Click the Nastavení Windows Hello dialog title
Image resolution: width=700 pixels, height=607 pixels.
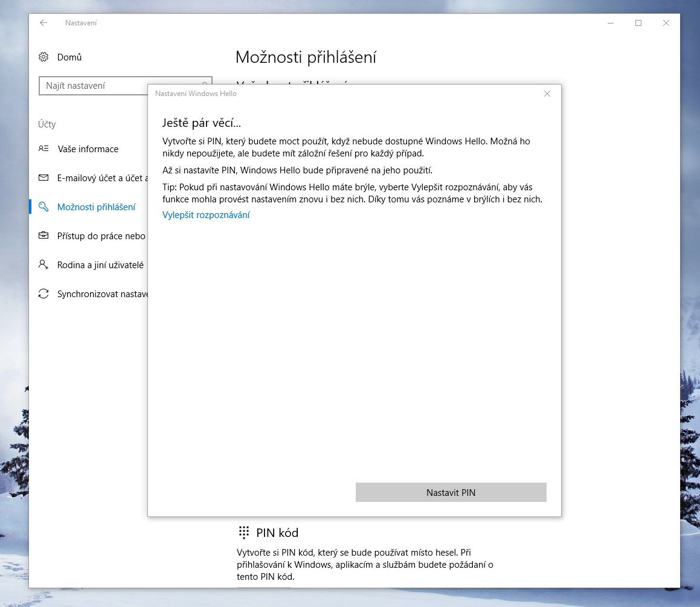click(x=196, y=94)
